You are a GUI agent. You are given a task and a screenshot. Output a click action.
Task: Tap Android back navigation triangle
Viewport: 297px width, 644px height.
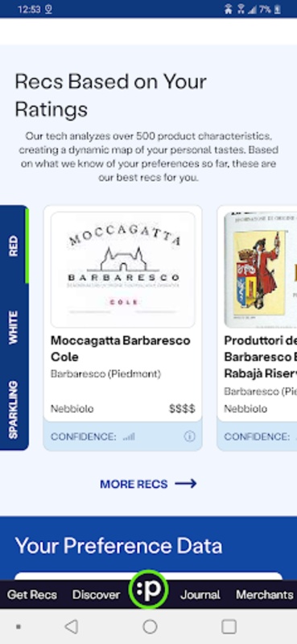coord(71,626)
